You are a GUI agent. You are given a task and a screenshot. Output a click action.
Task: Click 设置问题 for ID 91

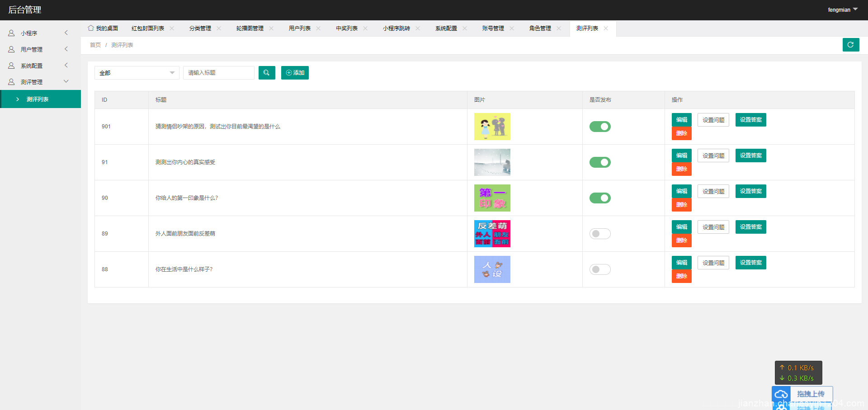713,156
